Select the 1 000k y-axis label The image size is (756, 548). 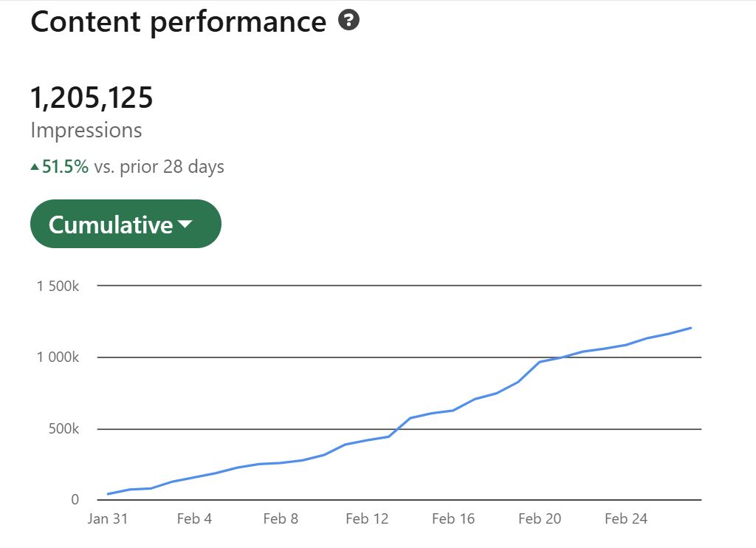pyautogui.click(x=58, y=357)
